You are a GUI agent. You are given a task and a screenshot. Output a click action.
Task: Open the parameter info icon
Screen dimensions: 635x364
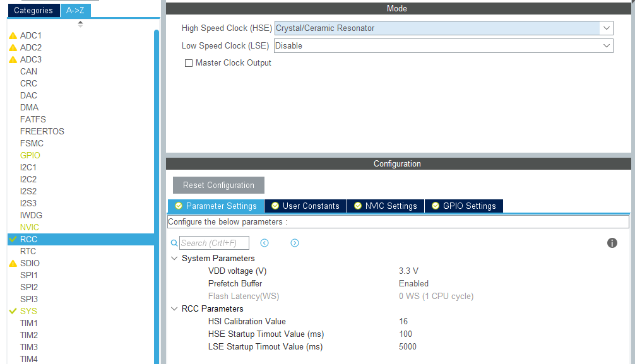(x=612, y=243)
